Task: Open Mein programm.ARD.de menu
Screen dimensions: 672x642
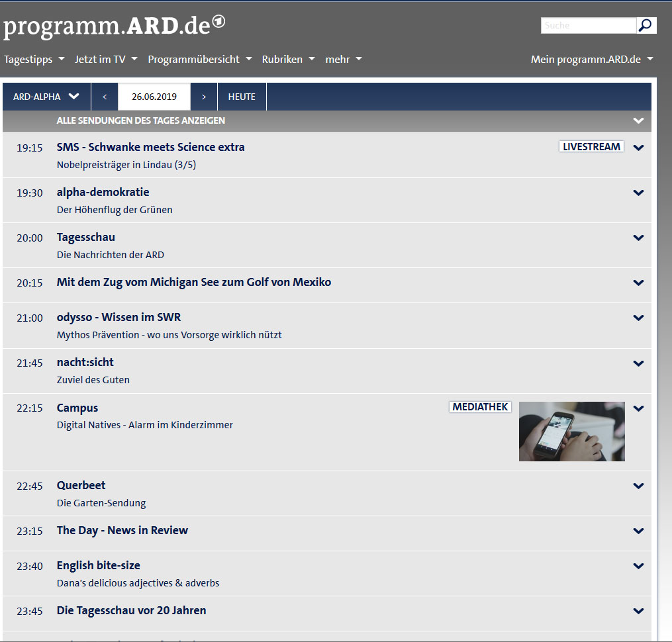Action: (x=592, y=59)
